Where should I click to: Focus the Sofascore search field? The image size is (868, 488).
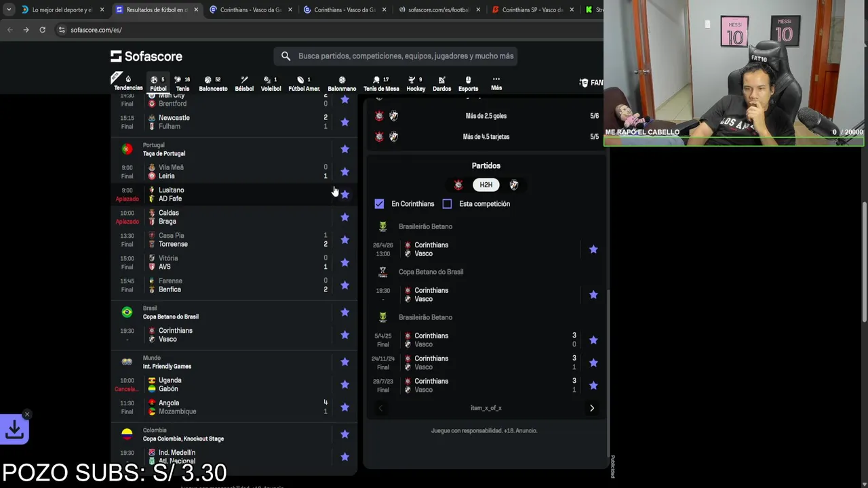[396, 56]
